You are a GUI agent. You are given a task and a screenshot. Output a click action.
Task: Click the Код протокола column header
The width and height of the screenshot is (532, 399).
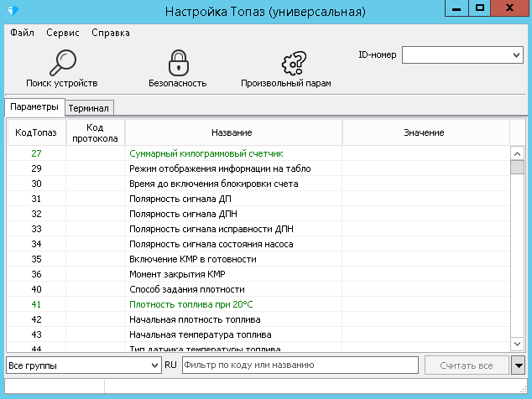pos(96,132)
